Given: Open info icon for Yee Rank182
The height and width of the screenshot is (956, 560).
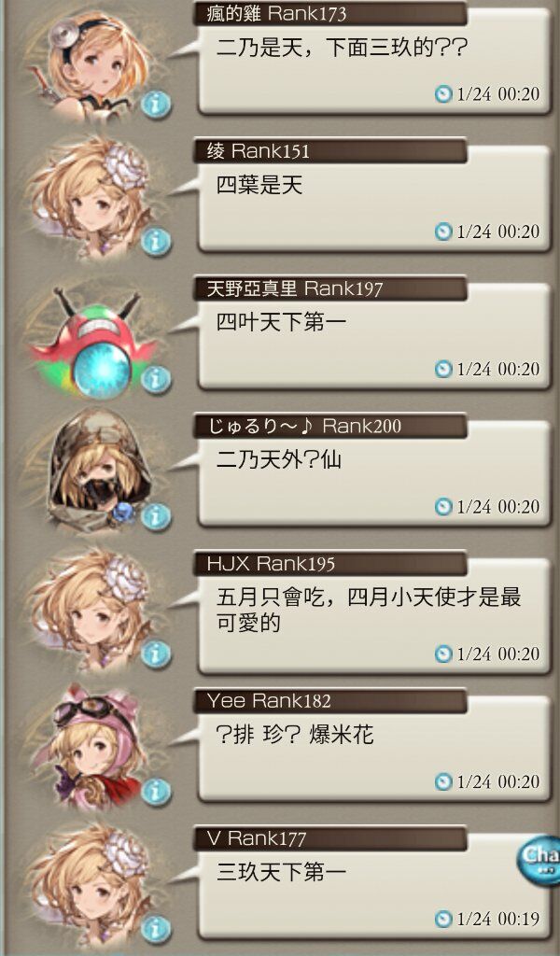Looking at the screenshot, I should [x=156, y=792].
